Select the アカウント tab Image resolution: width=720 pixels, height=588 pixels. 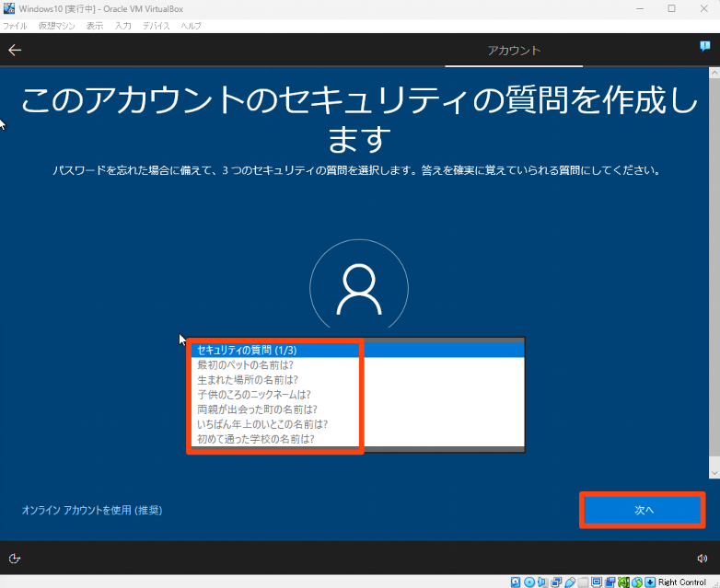coord(514,50)
